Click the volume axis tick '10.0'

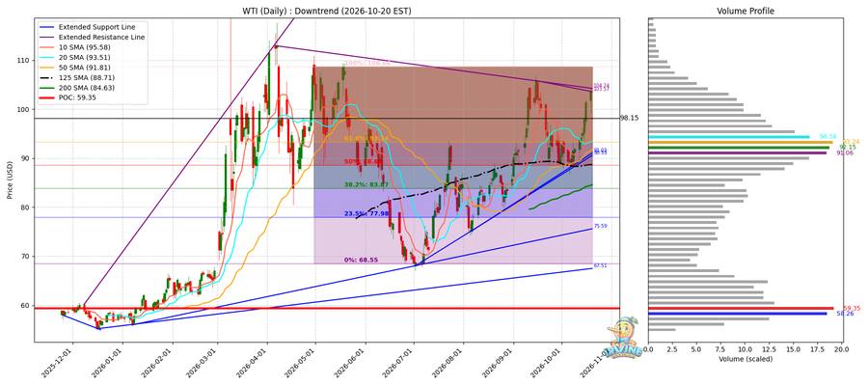[746, 349]
